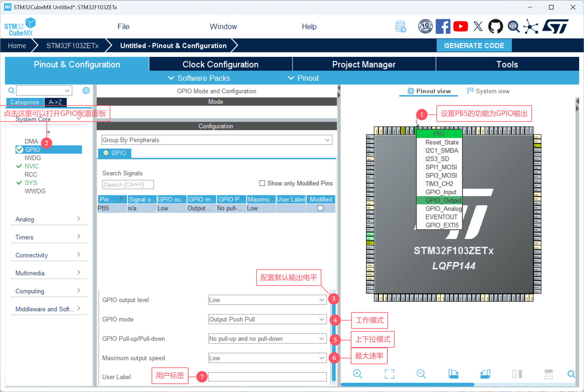Click the Facebook icon in header
Image resolution: width=584 pixels, height=392 pixels.
point(443,27)
